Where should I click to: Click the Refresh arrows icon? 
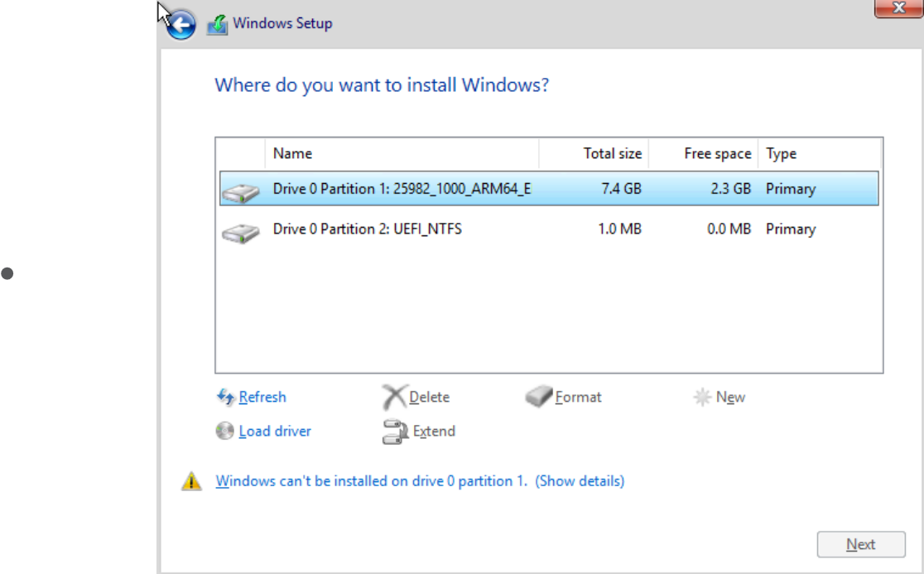click(x=226, y=398)
